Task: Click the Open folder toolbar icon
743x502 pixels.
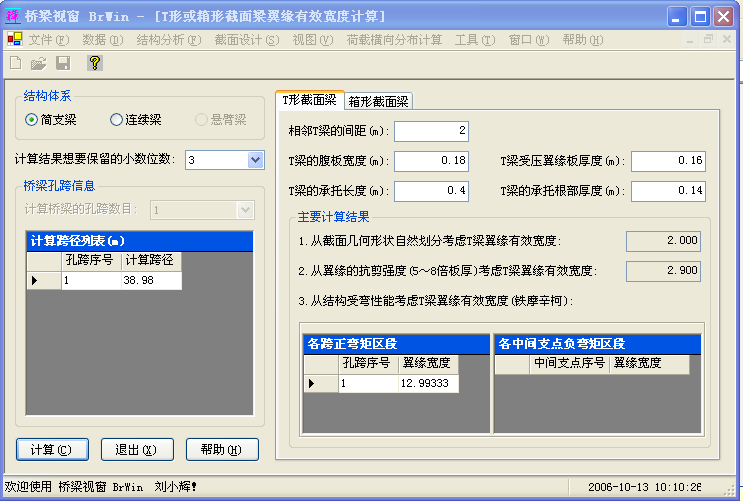Action: [38, 63]
